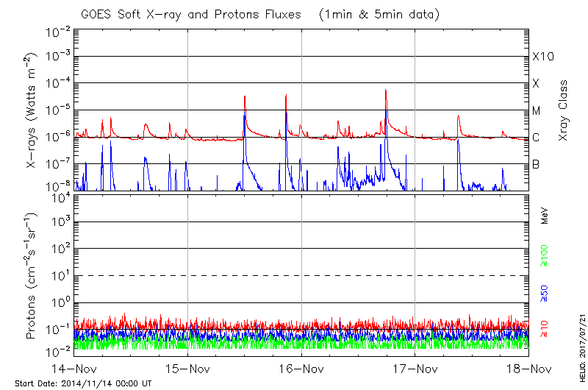Click the C class label on right axis
The image size is (588, 390).
tap(536, 138)
